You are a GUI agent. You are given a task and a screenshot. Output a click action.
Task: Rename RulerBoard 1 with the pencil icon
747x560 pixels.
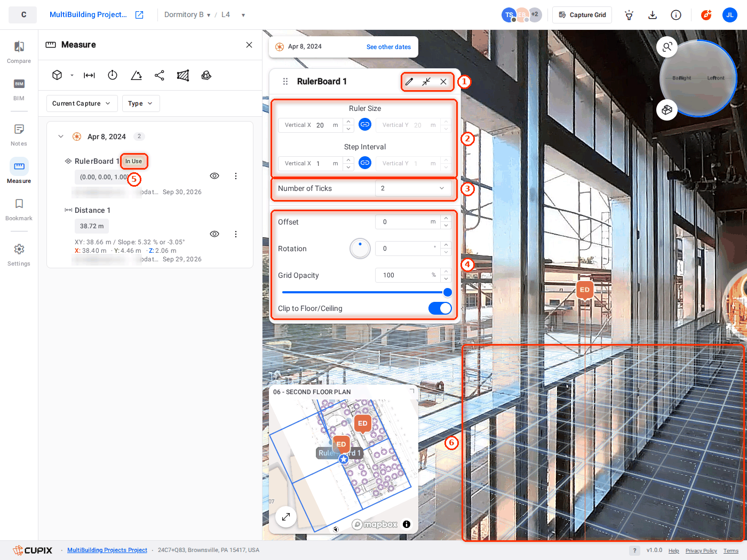409,82
